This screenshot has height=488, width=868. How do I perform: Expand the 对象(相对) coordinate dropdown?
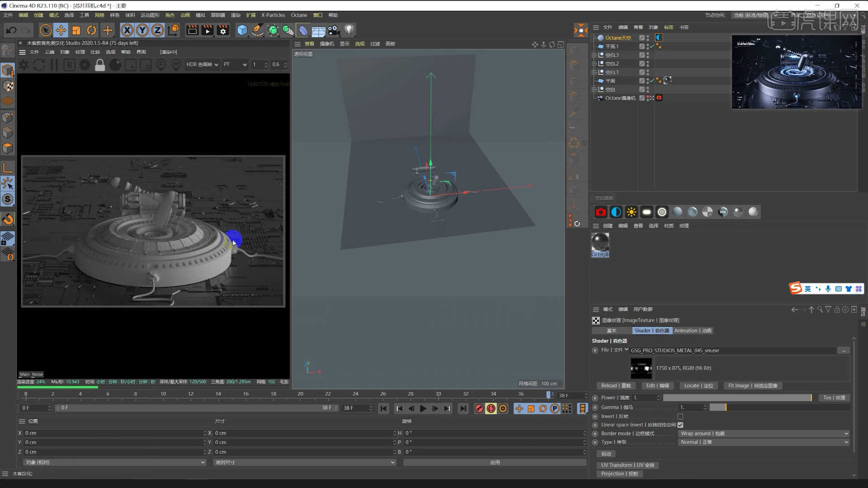tap(113, 462)
